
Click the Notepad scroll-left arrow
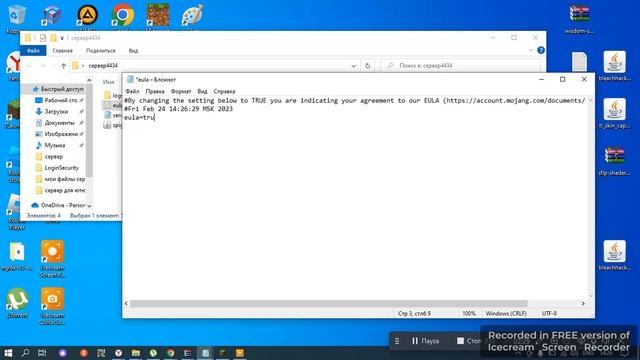(x=126, y=304)
